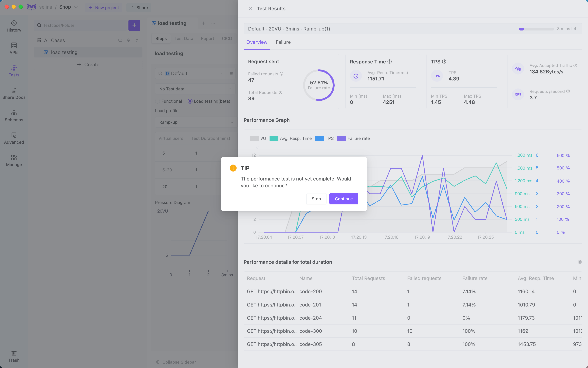Screen dimensions: 588x368
Task: Click the Create button under load testing
Action: 88,65
